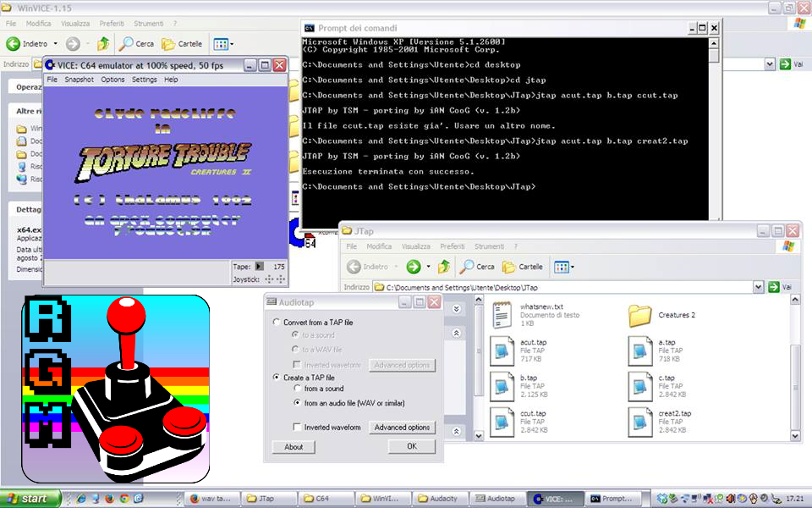
Task: Toggle Cartelle folders pane in JTap window
Action: point(523,267)
